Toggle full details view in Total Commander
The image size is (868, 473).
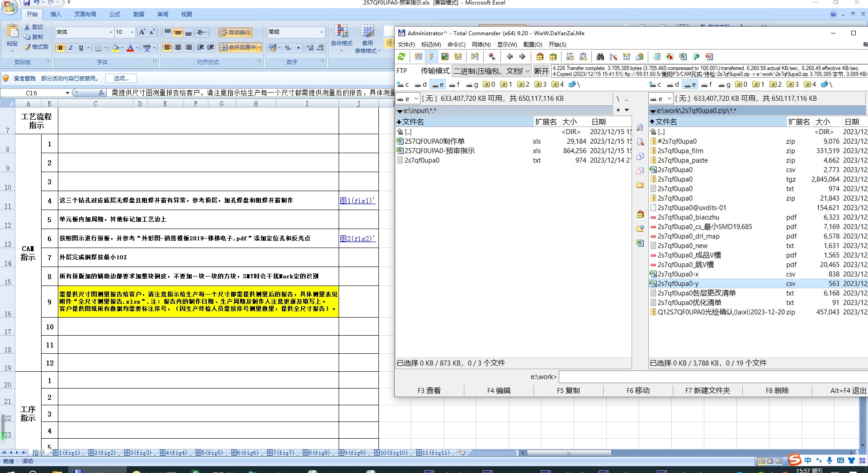tap(432, 56)
